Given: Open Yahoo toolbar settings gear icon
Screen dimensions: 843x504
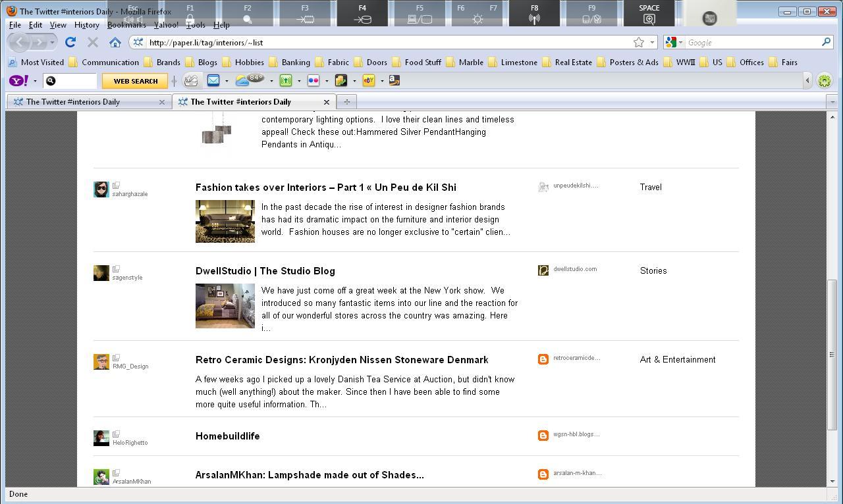Looking at the screenshot, I should (x=825, y=81).
